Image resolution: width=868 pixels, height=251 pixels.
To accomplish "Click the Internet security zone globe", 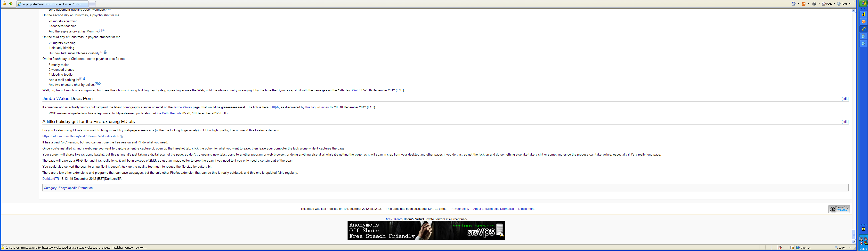I will (798, 248).
